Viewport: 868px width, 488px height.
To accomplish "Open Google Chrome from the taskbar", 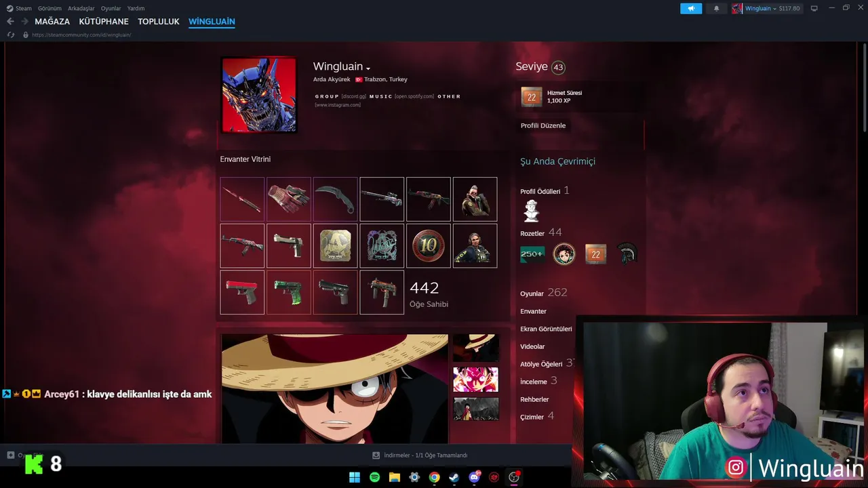I will 434,477.
